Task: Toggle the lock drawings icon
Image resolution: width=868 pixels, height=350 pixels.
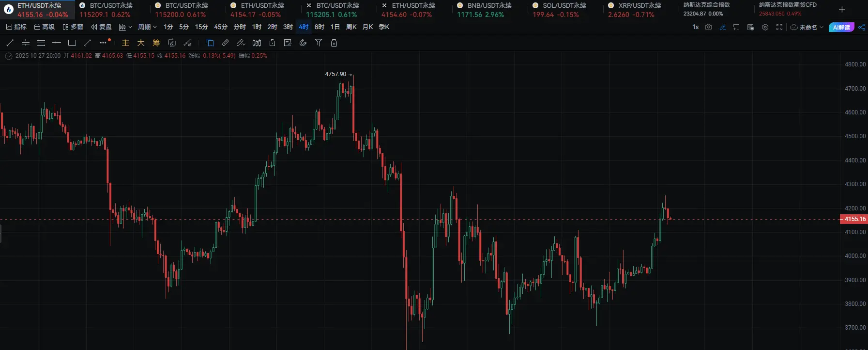Action: (x=273, y=43)
